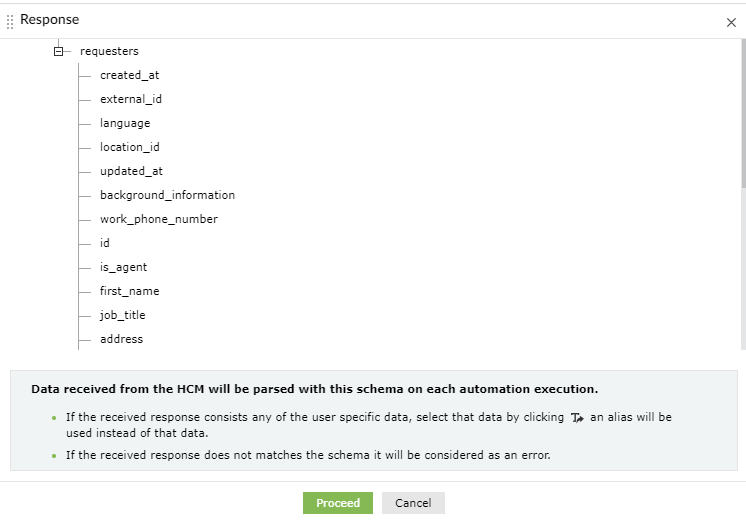Choose the language field
The height and width of the screenshot is (523, 746).
coord(125,123)
